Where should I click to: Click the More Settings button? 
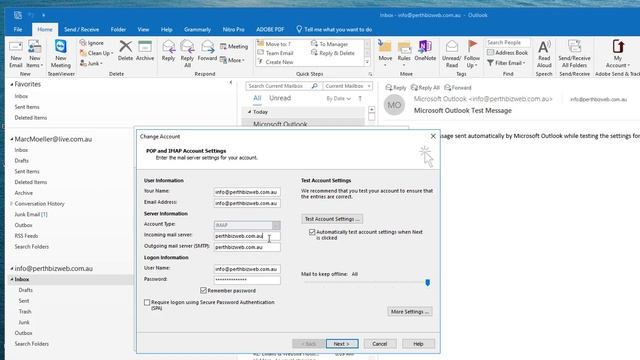[409, 312]
